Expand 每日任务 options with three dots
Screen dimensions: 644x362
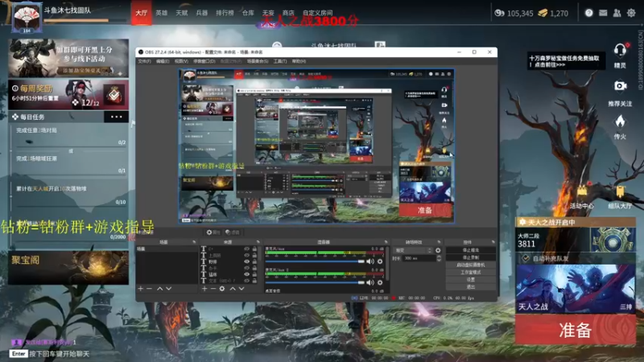(116, 117)
